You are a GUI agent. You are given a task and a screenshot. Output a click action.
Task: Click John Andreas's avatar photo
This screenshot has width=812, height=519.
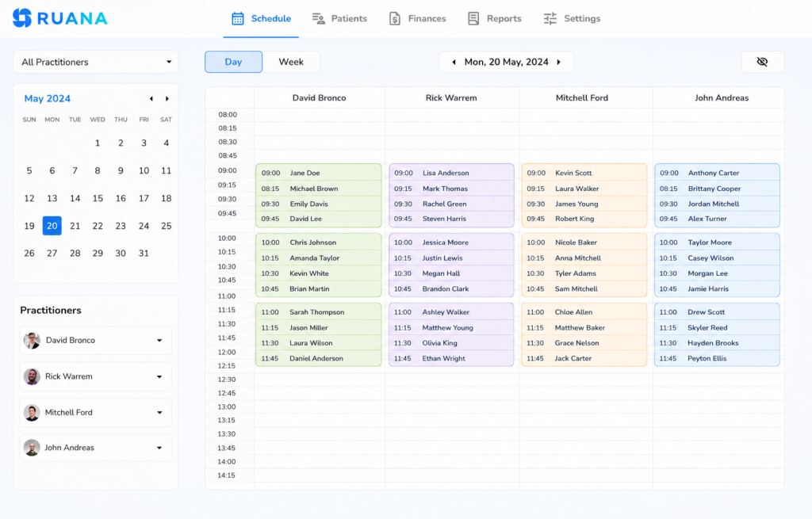(x=32, y=448)
